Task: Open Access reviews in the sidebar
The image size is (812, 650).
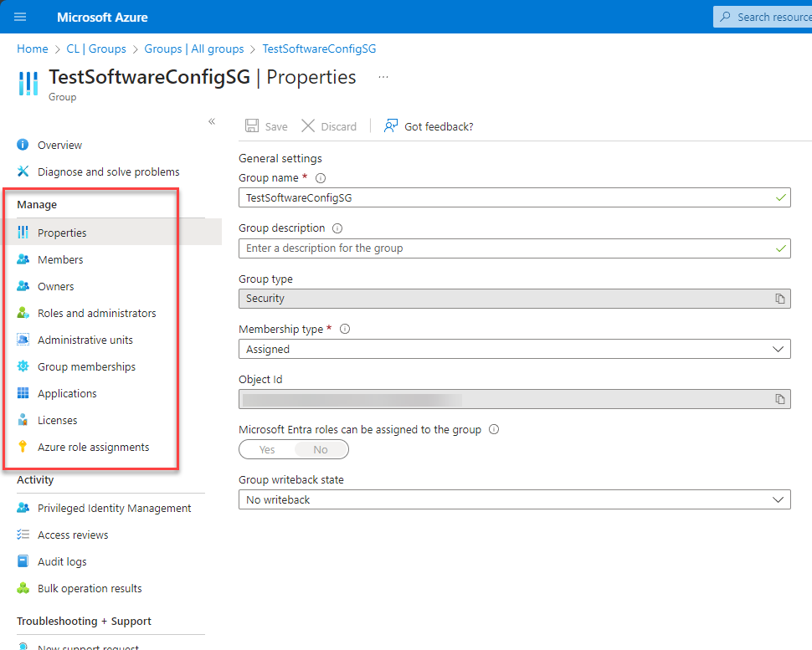Action: click(x=73, y=535)
